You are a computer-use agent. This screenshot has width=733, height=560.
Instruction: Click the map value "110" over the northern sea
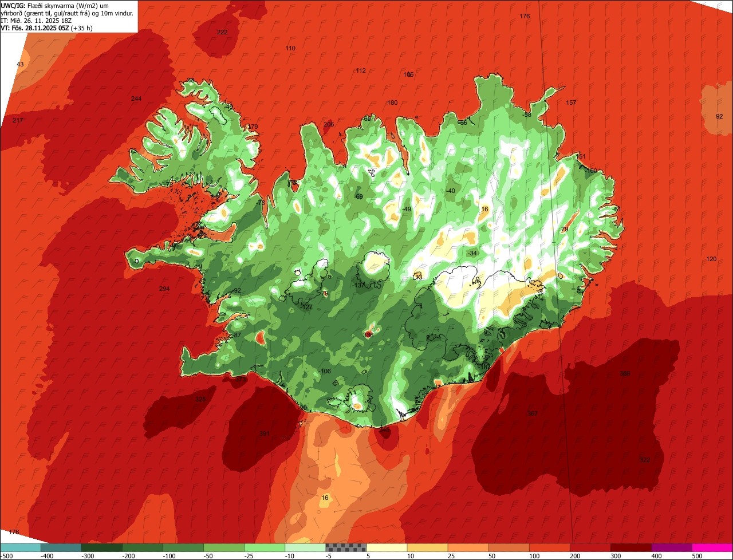(x=290, y=48)
